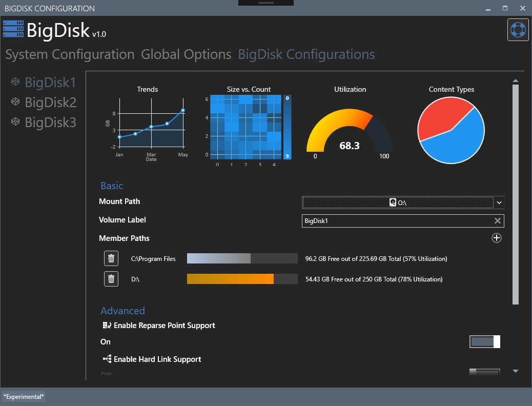This screenshot has width=532, height=406.
Task: Delete the C:\Program Files member path
Action: [x=111, y=259]
